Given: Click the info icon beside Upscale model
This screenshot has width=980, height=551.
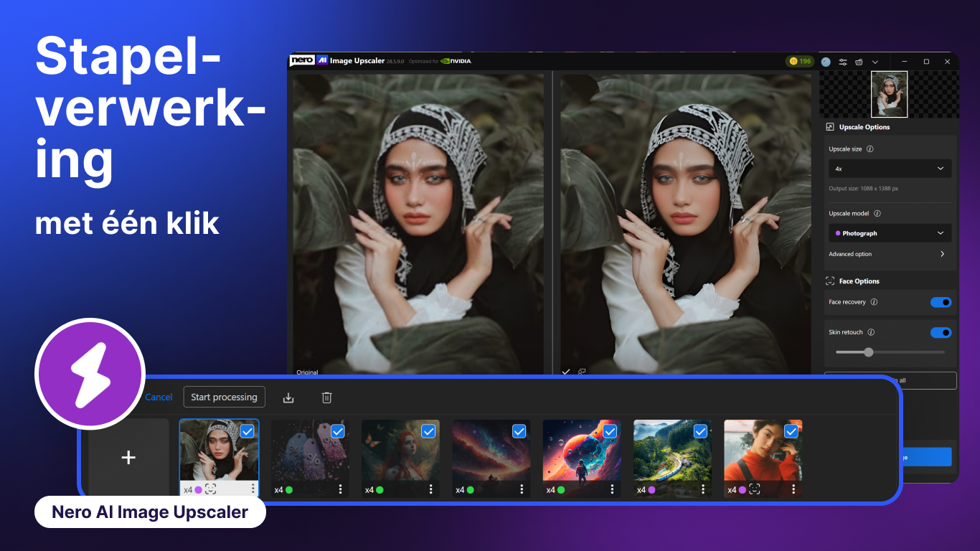Looking at the screenshot, I should click(877, 214).
